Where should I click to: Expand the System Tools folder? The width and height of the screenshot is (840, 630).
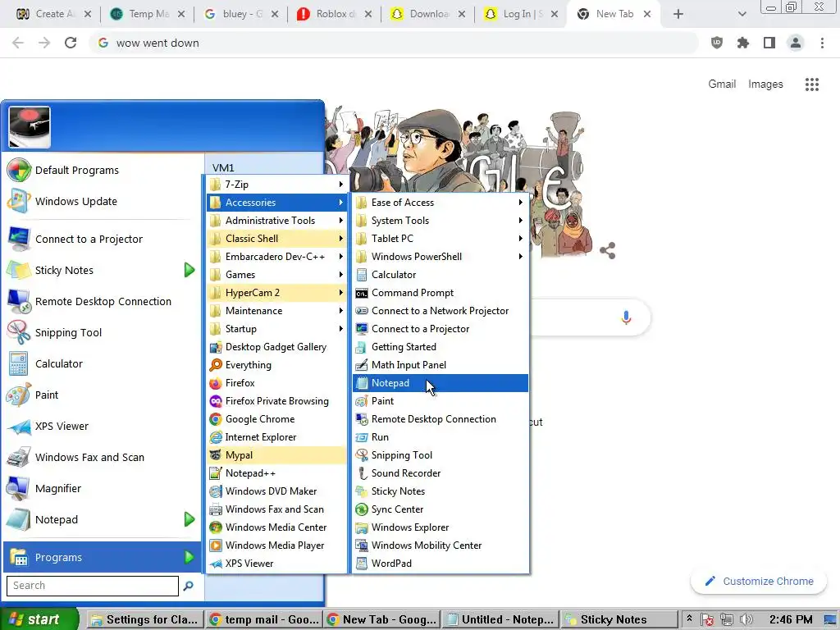pos(441,220)
